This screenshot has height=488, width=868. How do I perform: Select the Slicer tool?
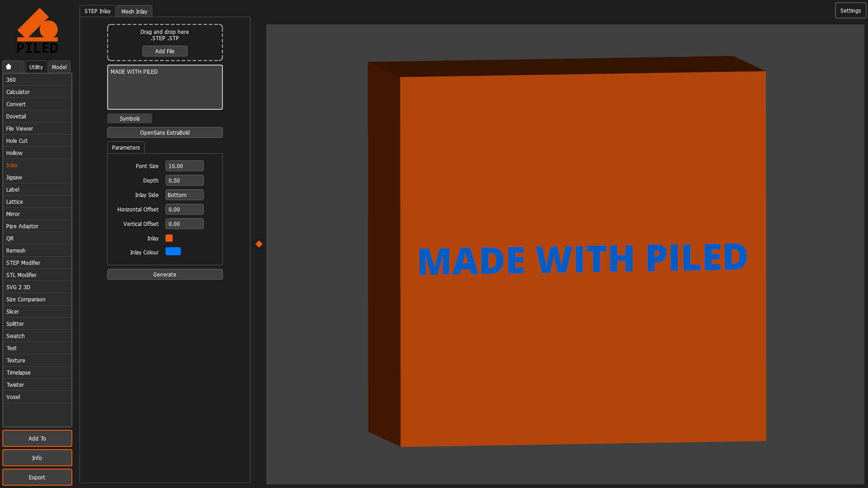coord(37,311)
